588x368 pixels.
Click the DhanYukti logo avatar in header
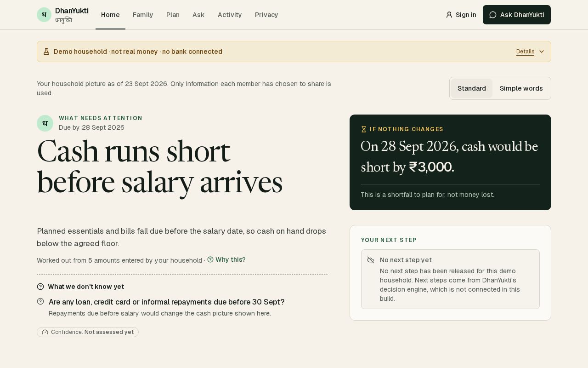click(44, 15)
